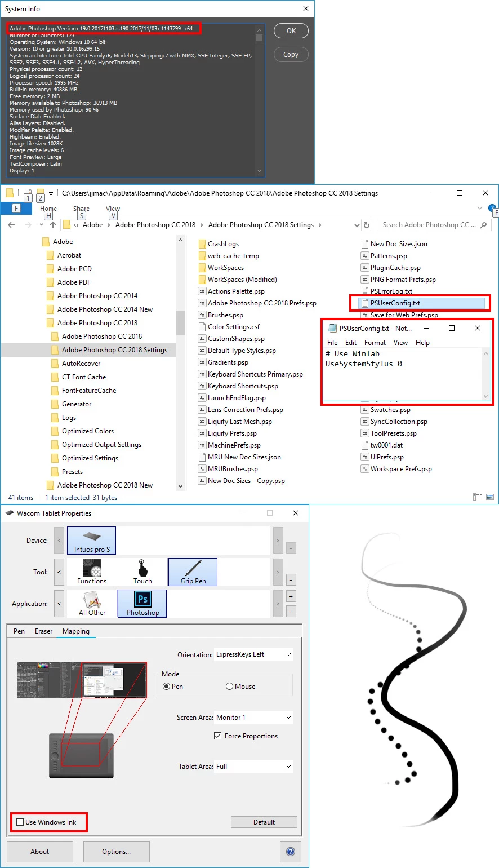The width and height of the screenshot is (499, 868).
Task: Click the Wacom Tablet Properties title icon
Action: (10, 513)
